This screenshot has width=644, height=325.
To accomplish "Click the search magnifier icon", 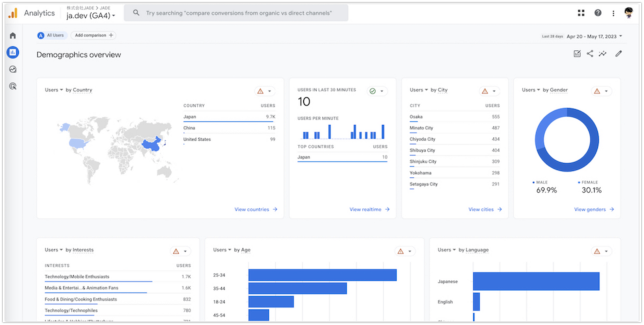I will pos(136,13).
